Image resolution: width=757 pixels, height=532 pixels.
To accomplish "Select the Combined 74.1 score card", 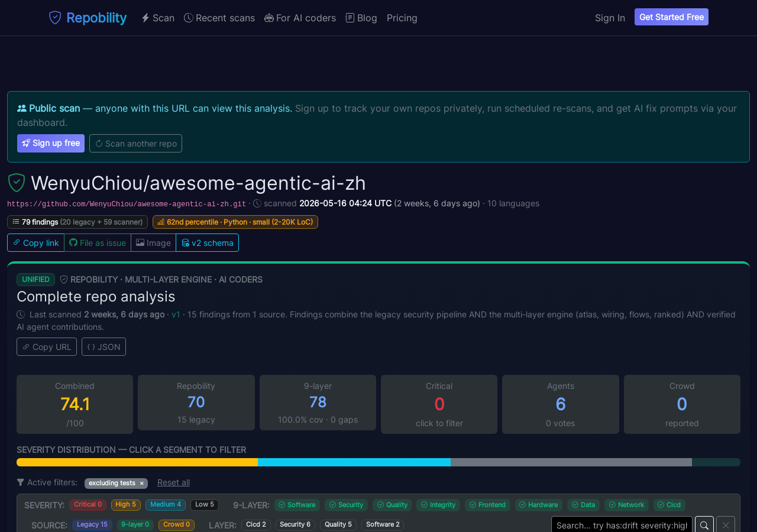I will point(75,404).
